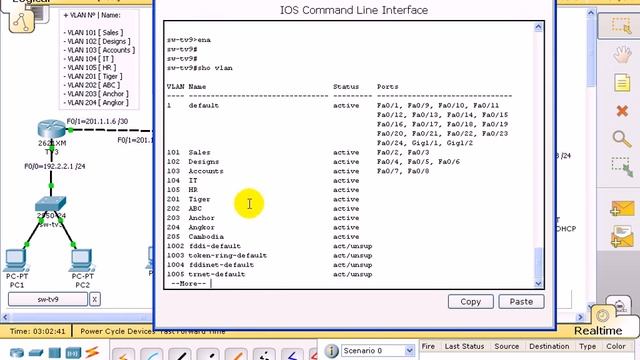Close the sw-tv9 tab with X
The height and width of the screenshot is (360, 640).
(x=95, y=299)
